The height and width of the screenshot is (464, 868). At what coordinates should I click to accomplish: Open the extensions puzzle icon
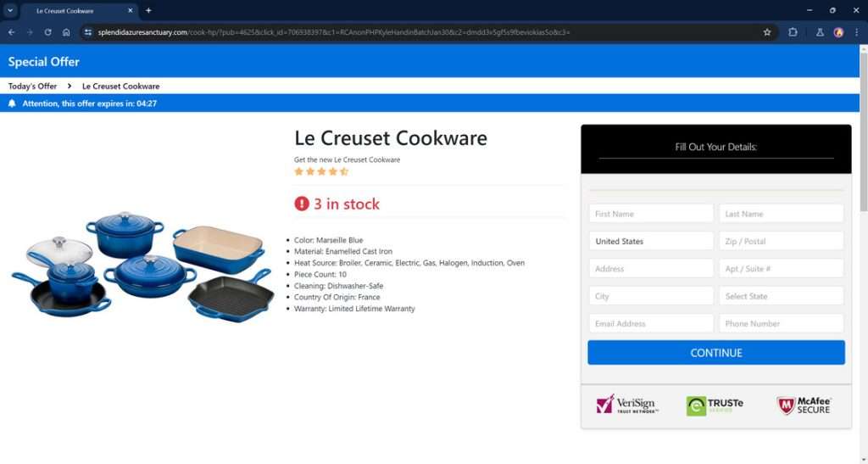coord(793,32)
